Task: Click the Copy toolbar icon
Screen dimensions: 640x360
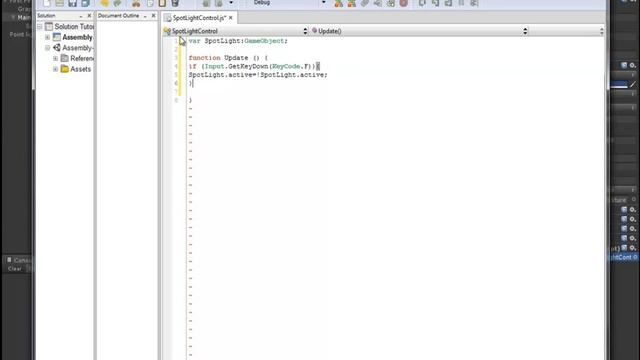Action: tap(150, 3)
